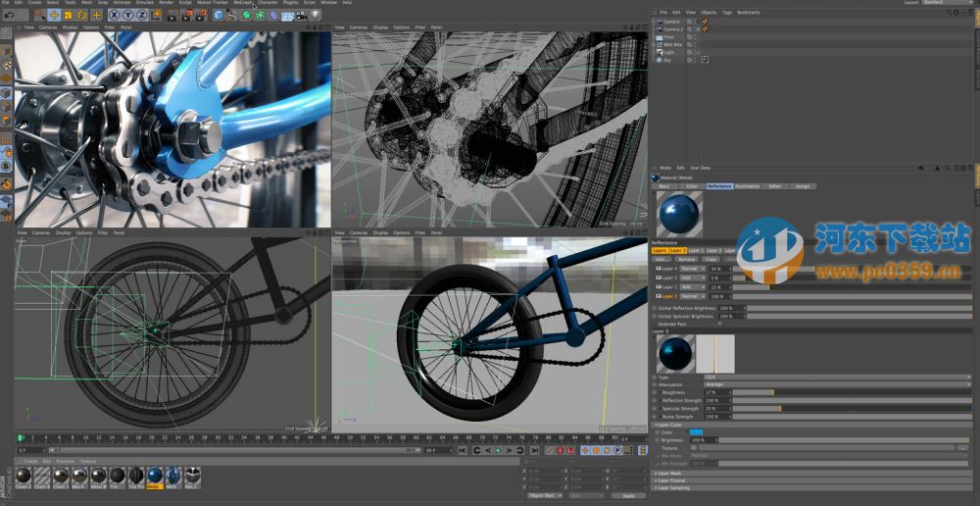Open Layer 1 blend mode dropdown
Viewport: 980px width, 506px height.
click(x=693, y=287)
